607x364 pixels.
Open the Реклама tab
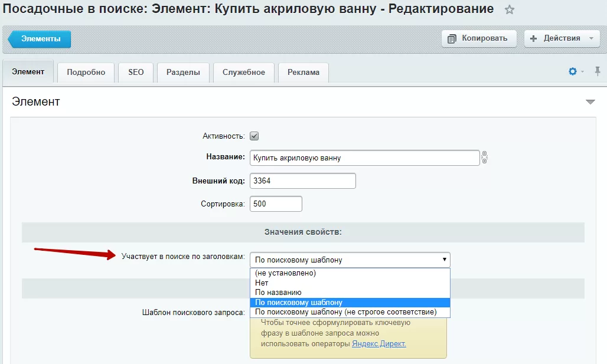(303, 73)
